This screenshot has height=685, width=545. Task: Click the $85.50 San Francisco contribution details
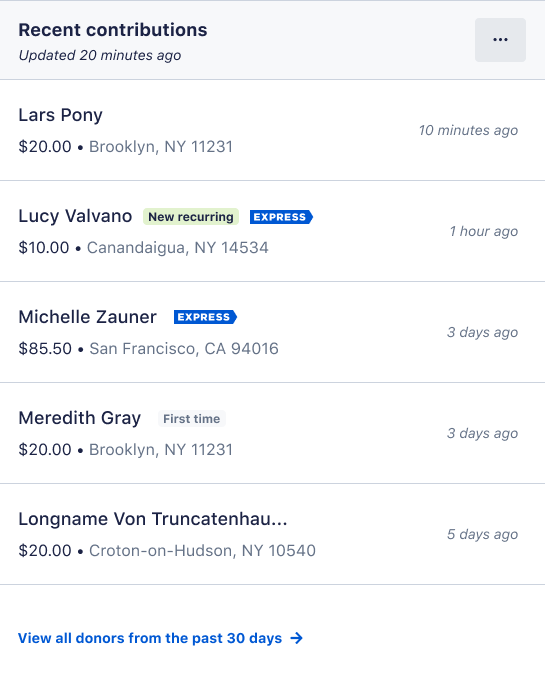(x=148, y=349)
